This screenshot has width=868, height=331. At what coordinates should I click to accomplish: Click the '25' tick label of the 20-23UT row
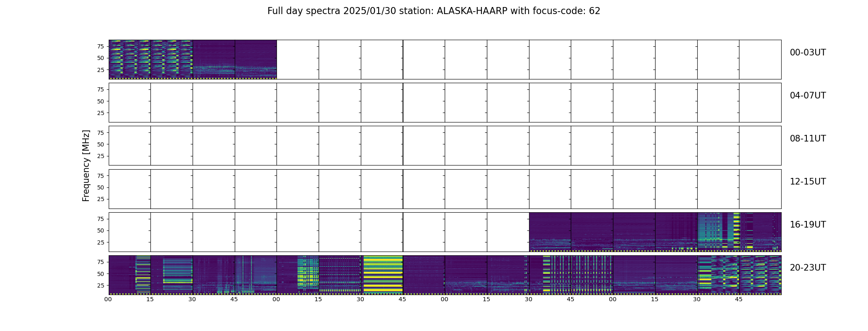pos(100,285)
